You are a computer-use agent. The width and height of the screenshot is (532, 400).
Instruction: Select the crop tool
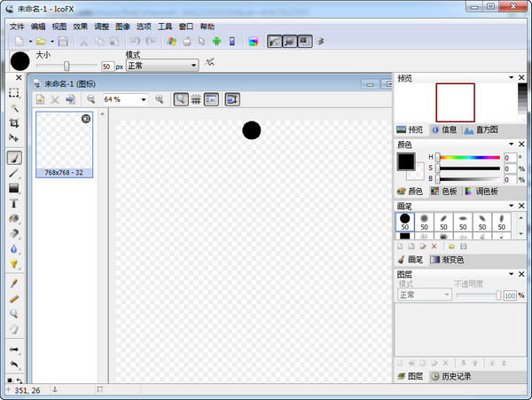14,123
